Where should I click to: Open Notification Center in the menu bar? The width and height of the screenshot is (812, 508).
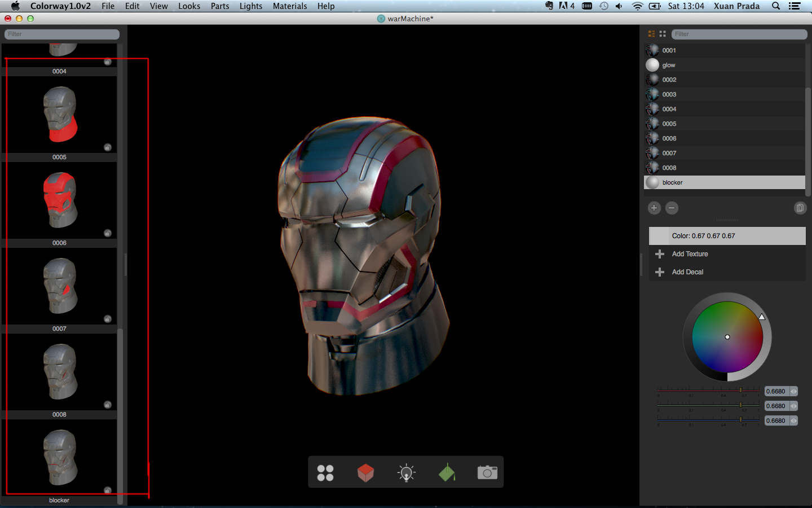coord(795,6)
